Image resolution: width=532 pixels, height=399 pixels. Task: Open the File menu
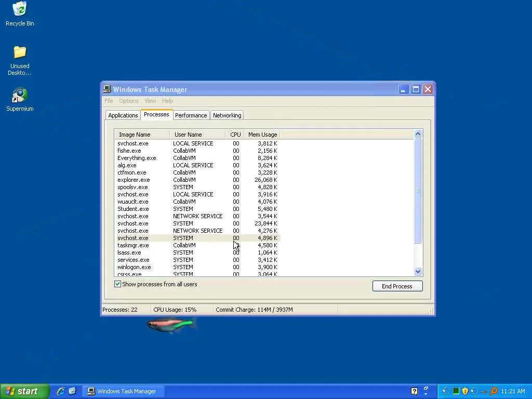[109, 101]
